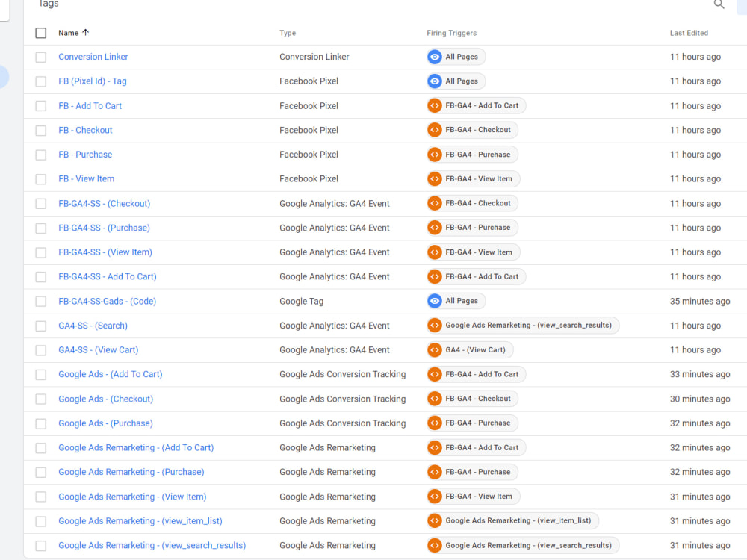Viewport: 747px width, 560px height.
Task: Click the trigger icon in Google Ads Remarketing - (view_search_results) row
Action: (x=435, y=545)
